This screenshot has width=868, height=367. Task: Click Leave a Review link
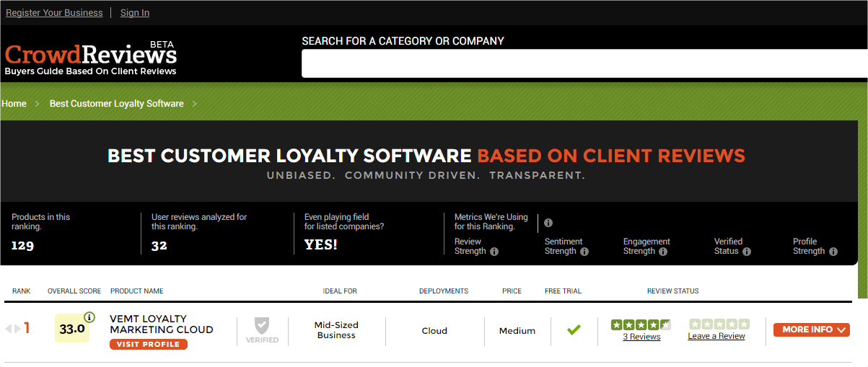(x=716, y=336)
